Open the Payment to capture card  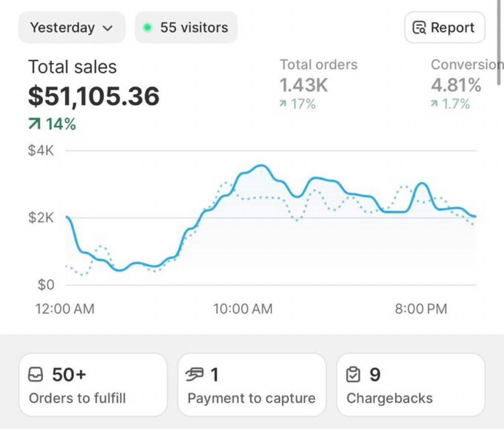coord(252,385)
